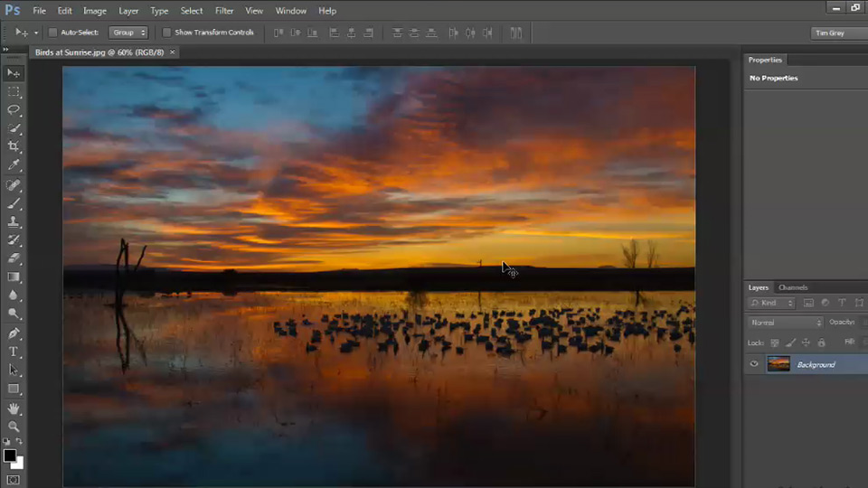Open the Auto-Select Group dropdown
868x488 pixels.
tap(128, 33)
